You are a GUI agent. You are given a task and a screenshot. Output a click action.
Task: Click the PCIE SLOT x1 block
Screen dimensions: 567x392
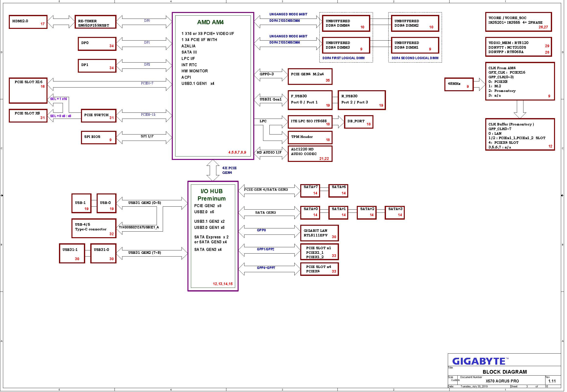[x=320, y=252]
